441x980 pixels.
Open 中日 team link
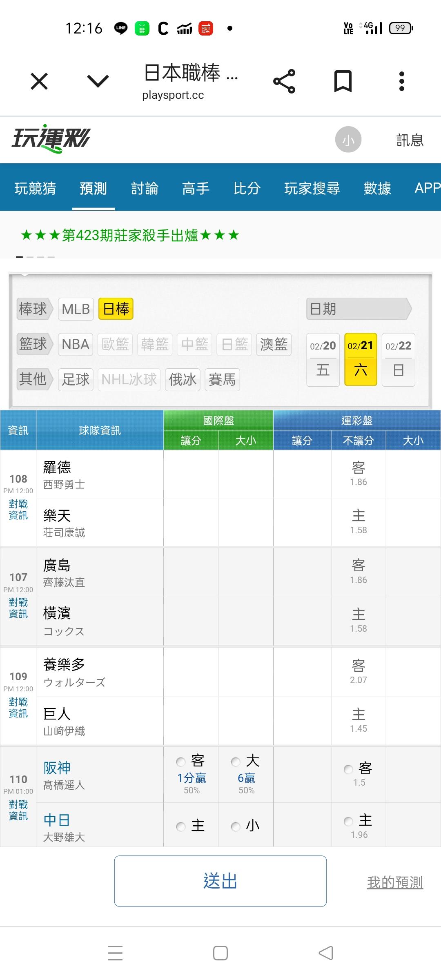tap(57, 820)
